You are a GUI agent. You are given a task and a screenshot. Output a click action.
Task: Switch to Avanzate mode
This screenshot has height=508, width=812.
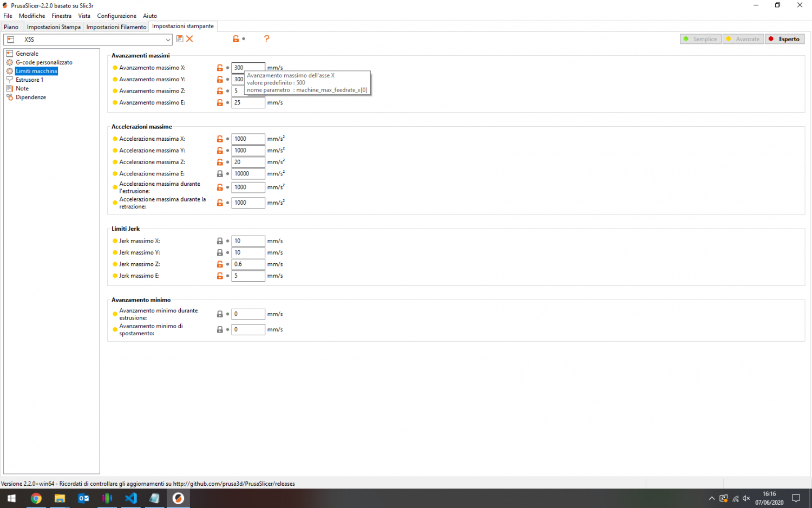point(743,39)
